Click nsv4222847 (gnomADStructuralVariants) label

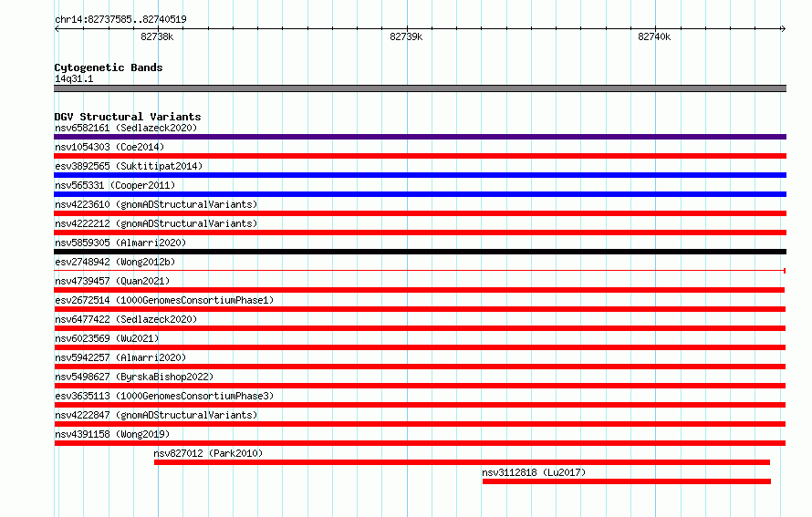click(156, 415)
